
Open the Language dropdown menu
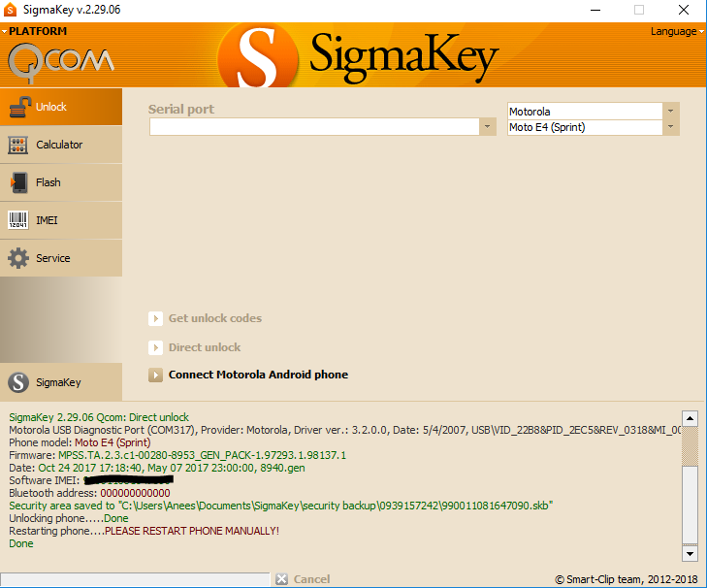pos(677,32)
